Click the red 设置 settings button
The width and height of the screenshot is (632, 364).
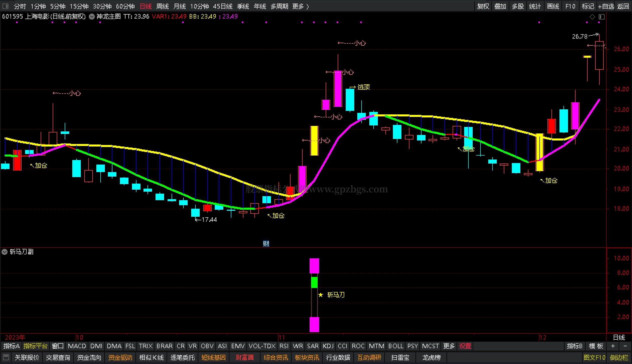click(x=465, y=346)
